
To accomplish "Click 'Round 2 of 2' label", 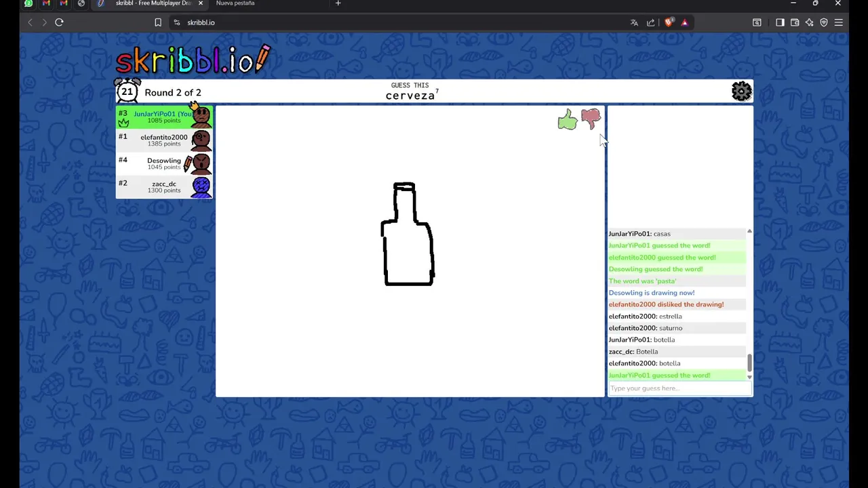I will [173, 92].
